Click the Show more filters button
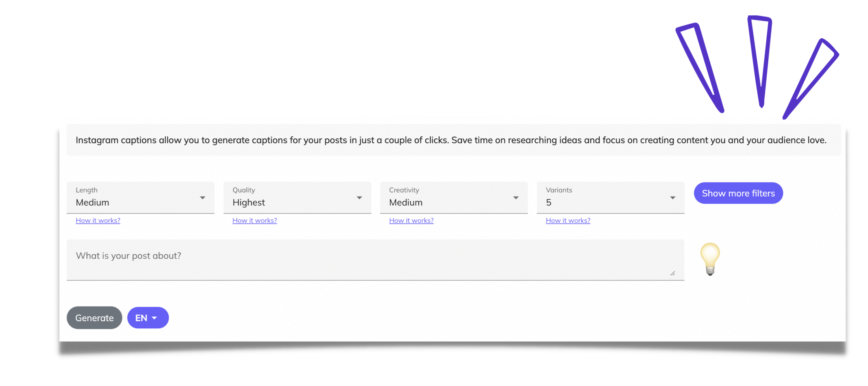 [x=738, y=193]
